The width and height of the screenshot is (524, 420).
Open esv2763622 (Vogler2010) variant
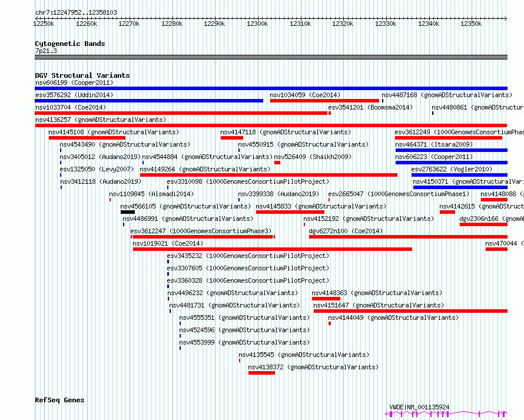click(452, 169)
